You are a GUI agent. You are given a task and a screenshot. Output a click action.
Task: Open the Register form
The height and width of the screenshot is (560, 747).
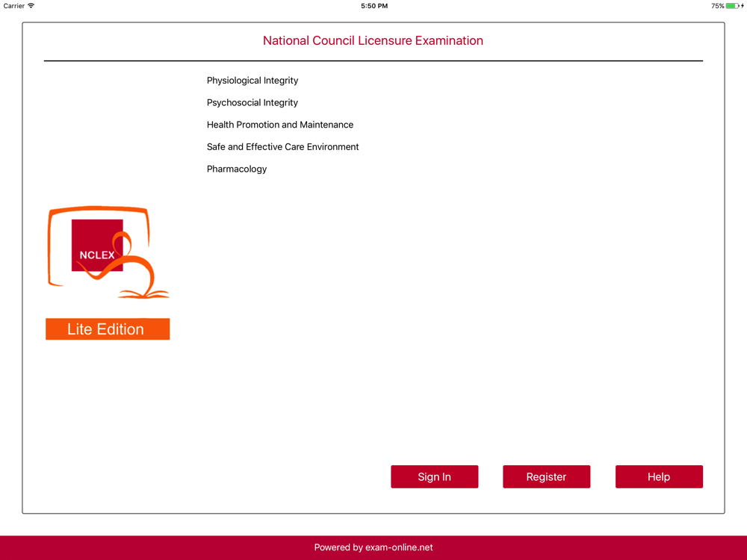point(547,476)
